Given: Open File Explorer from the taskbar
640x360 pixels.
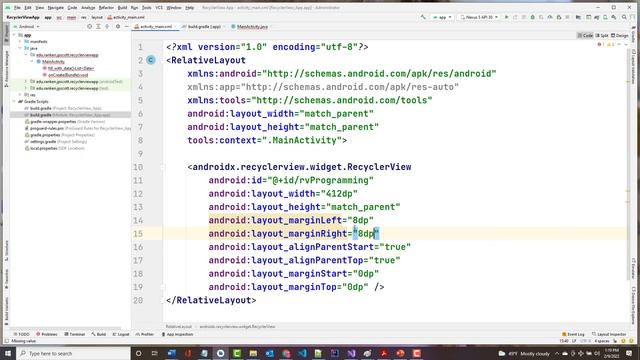Looking at the screenshot, I should coord(253,353).
